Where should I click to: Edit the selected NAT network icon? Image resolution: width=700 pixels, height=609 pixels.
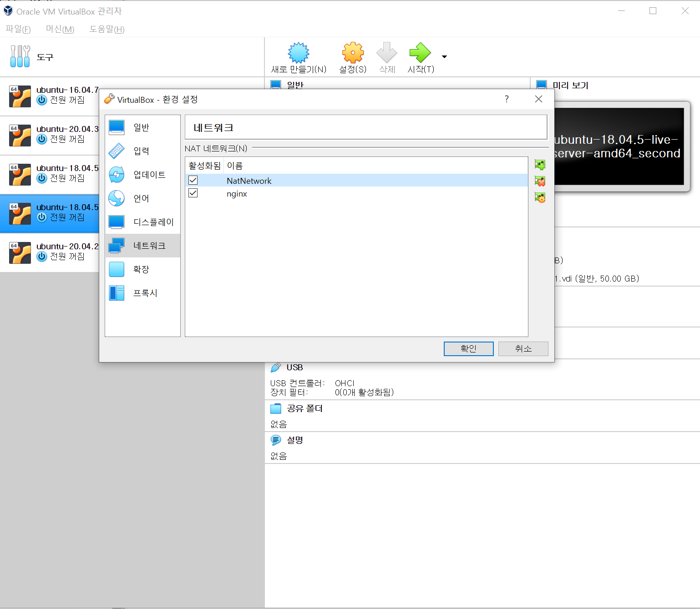coord(540,197)
